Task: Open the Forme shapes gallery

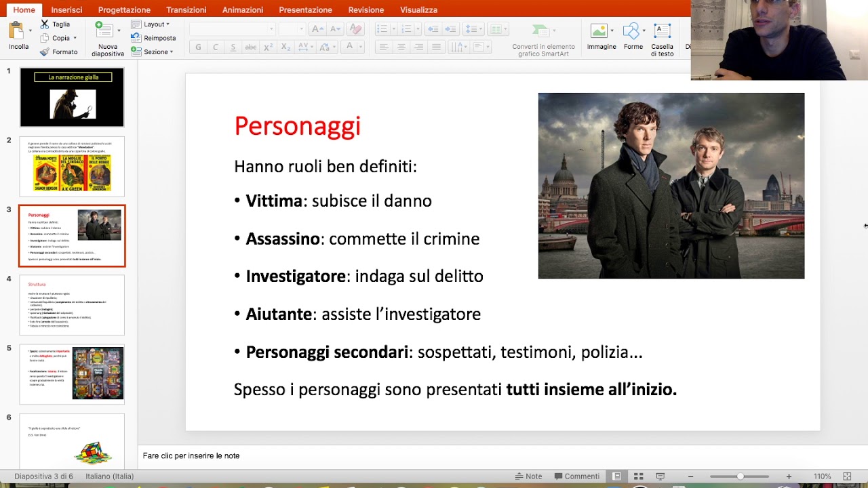Action: coord(633,37)
